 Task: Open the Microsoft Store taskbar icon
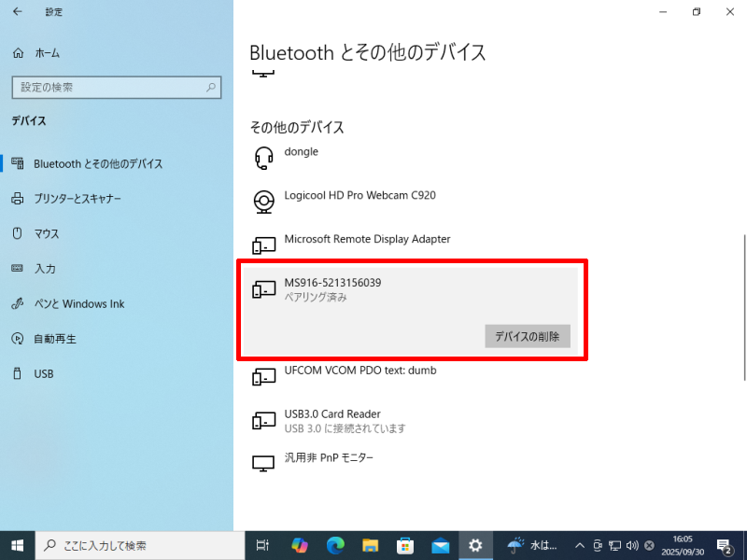click(405, 545)
